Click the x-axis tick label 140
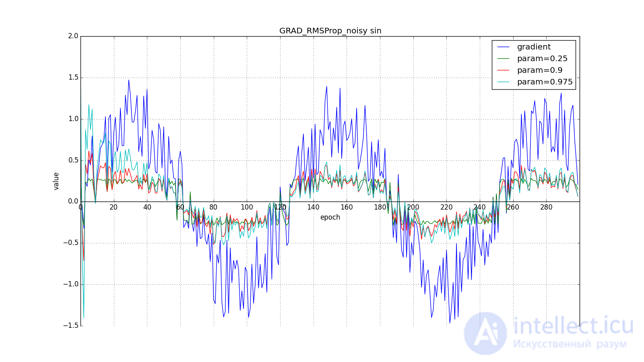The width and height of the screenshot is (644, 362). pos(313,208)
